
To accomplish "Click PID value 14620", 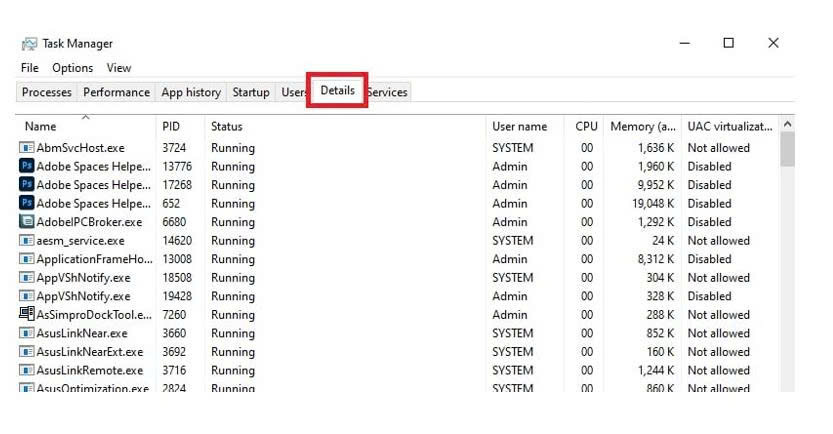I will (x=177, y=241).
